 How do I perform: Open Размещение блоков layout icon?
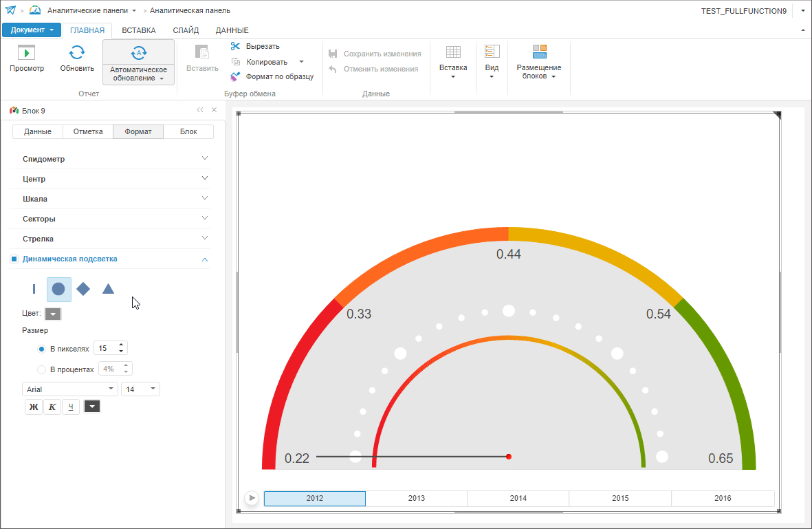[539, 52]
